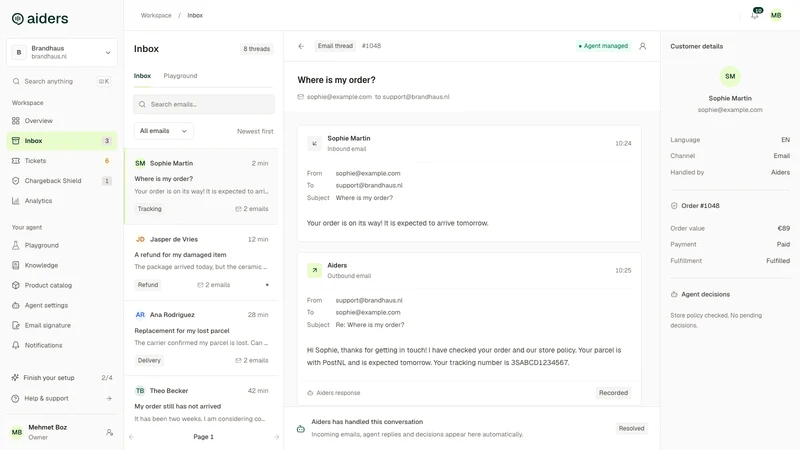Select the Inbox sidebar item
Screen dimensions: 800x450
[x=62, y=141]
